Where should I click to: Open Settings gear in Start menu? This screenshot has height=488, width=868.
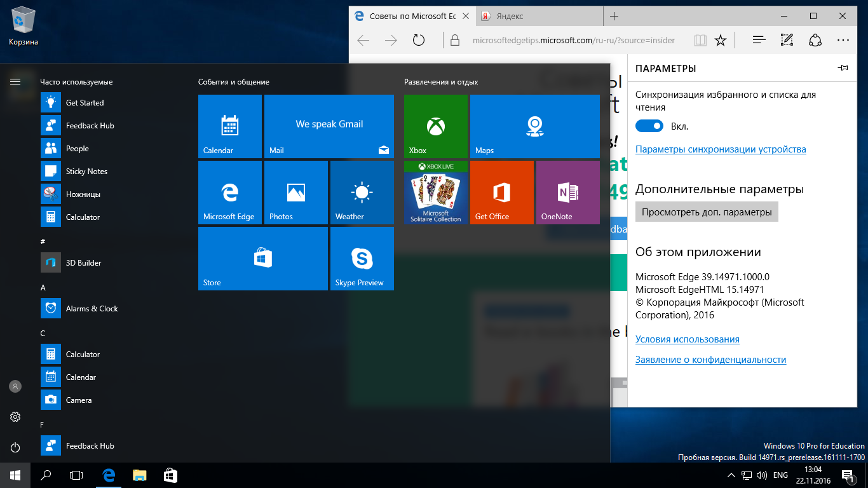coord(15,417)
